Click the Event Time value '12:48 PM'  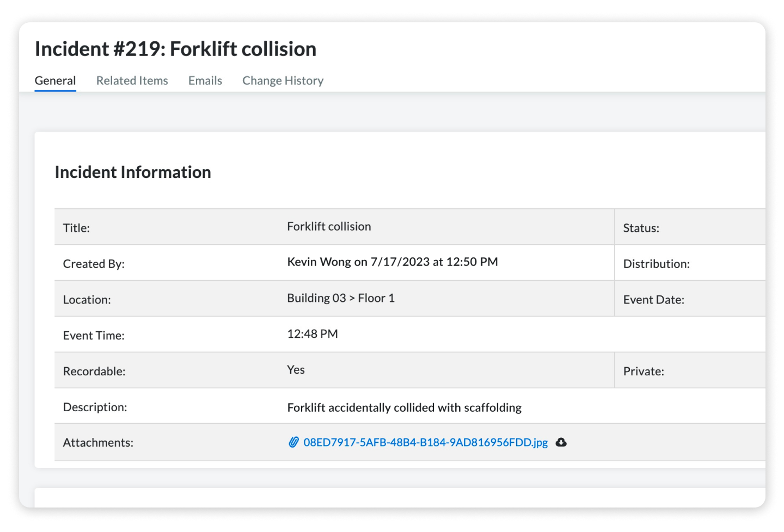click(313, 333)
